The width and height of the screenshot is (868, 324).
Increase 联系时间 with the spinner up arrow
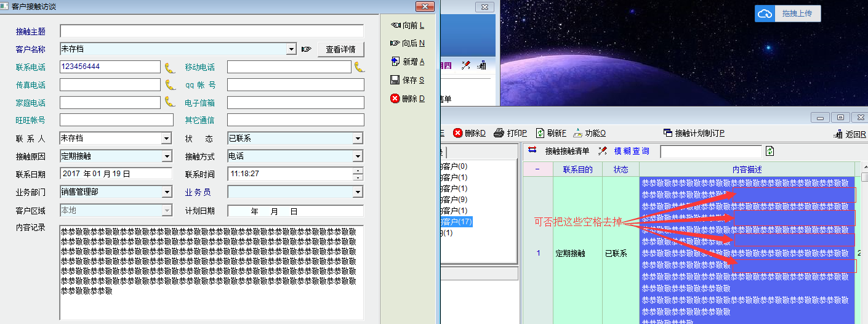(x=358, y=171)
